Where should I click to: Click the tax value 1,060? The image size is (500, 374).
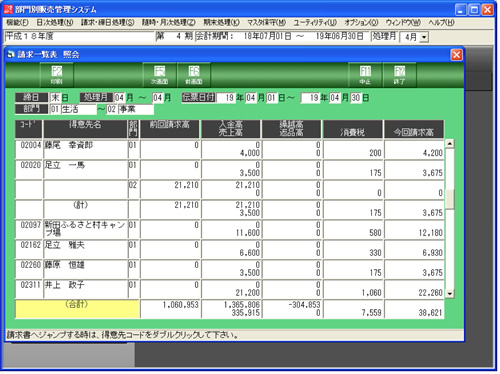372,293
